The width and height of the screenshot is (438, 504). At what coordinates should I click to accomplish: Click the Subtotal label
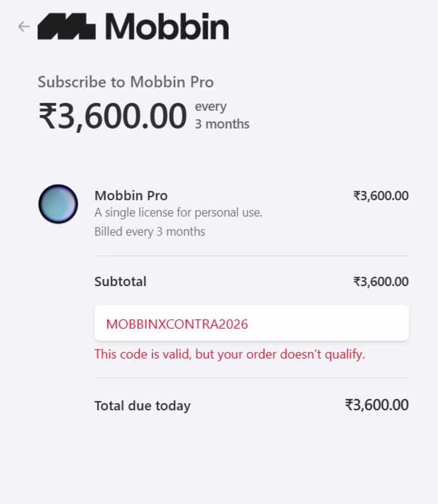click(120, 282)
